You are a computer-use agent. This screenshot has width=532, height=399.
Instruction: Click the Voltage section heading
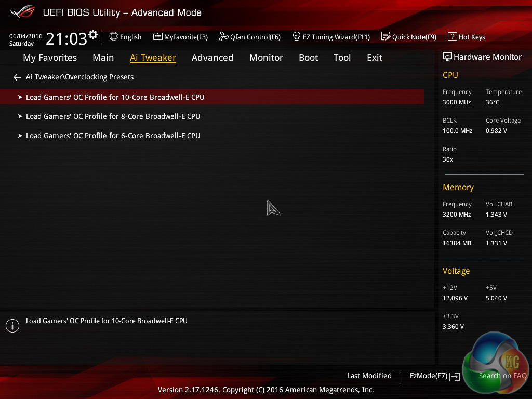point(456,271)
